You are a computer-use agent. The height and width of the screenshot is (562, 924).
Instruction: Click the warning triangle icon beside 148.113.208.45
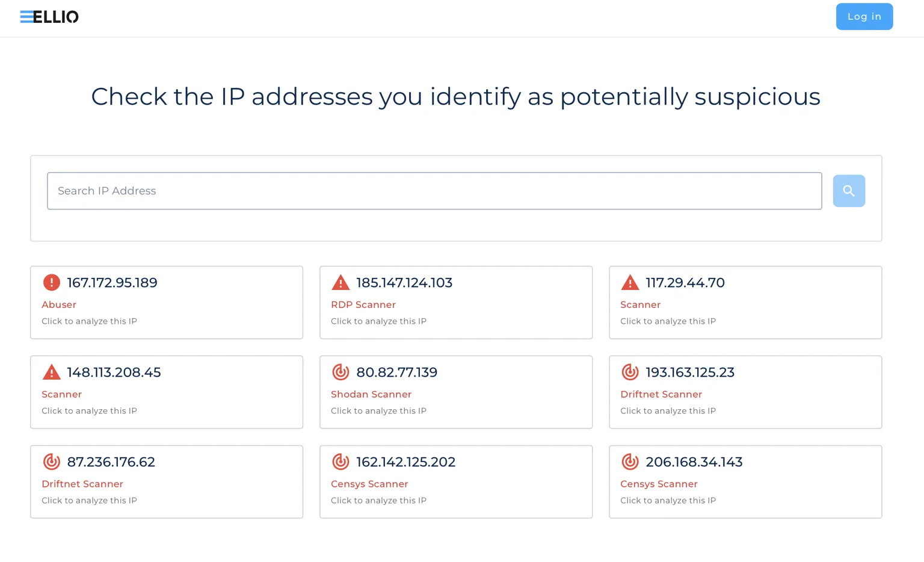point(51,372)
